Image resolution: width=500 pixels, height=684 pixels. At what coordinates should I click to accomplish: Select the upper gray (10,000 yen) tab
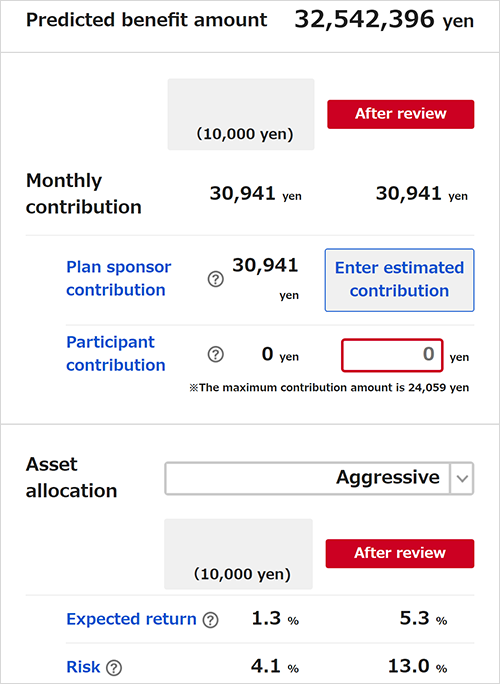click(x=241, y=114)
